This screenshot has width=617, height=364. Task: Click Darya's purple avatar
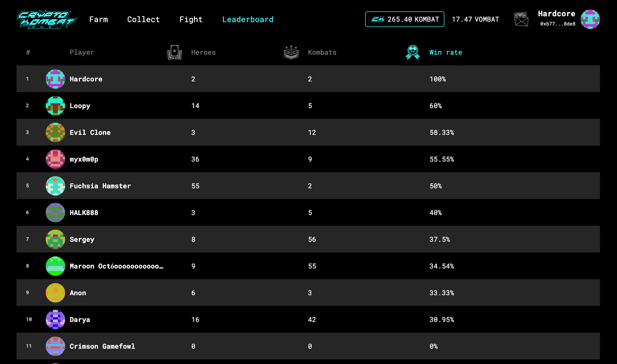click(55, 320)
